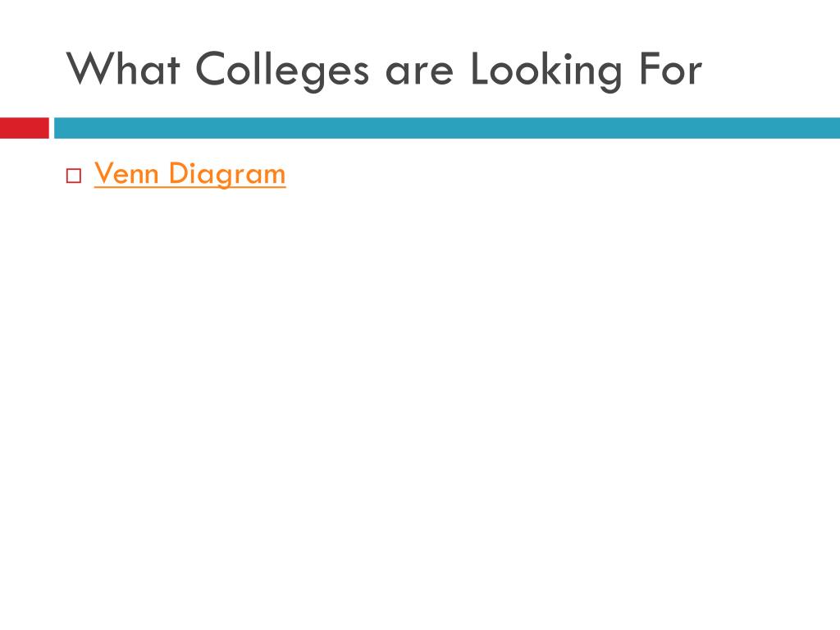Click the capital L in Looking

click(x=479, y=68)
